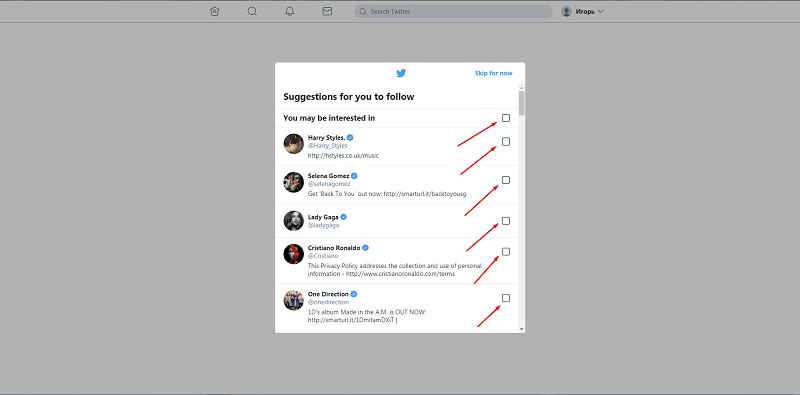The width and height of the screenshot is (800, 395).
Task: Check the One Direction checkbox
Action: point(506,298)
